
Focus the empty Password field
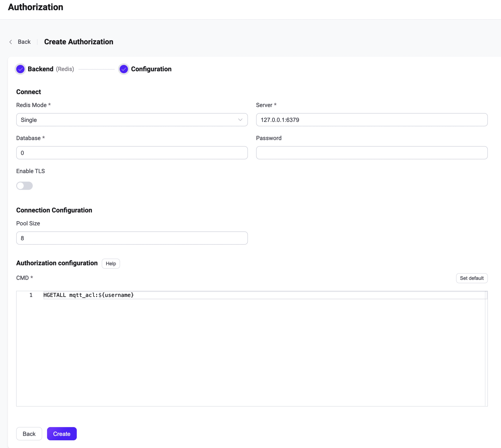372,153
